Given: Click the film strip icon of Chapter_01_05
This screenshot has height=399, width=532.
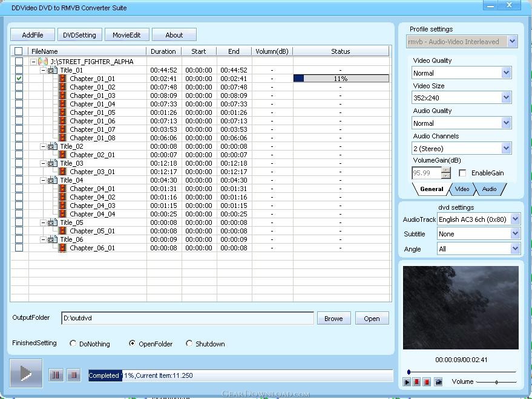Looking at the screenshot, I should [62, 112].
